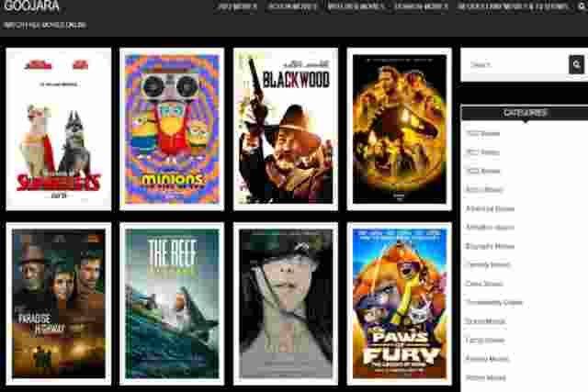The image size is (588, 392).
Task: Open the glowing orange dinosaur movie poster
Action: coord(400,129)
